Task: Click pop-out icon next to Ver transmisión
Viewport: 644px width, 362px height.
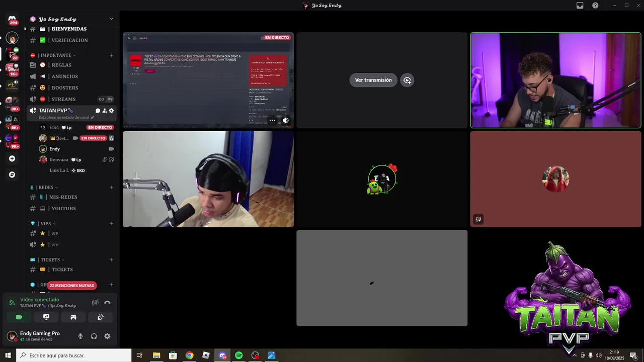Action: click(x=407, y=80)
